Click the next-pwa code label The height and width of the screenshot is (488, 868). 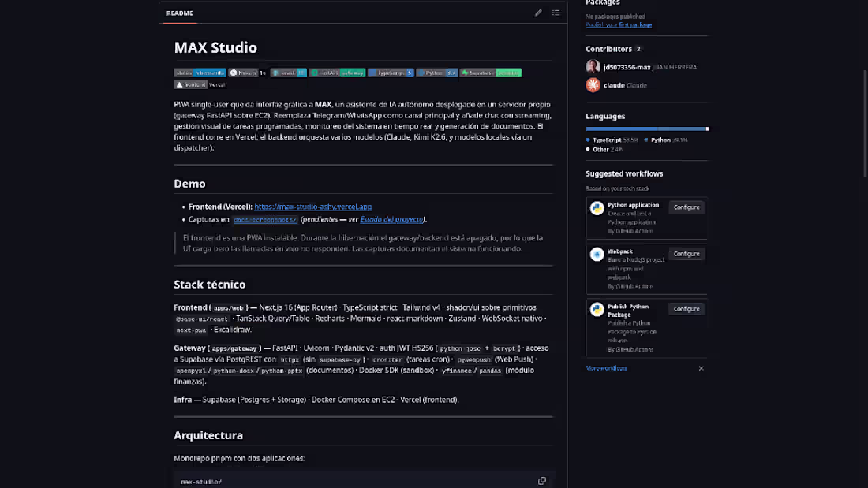point(191,330)
